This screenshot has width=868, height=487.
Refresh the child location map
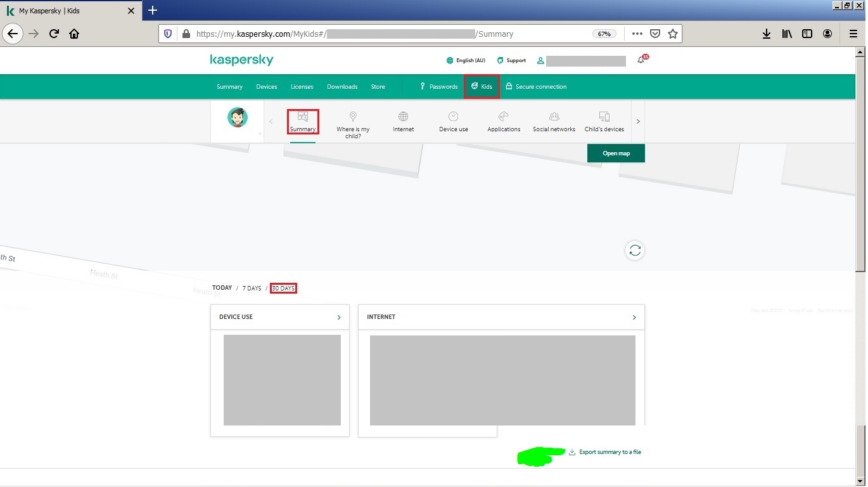tap(635, 250)
